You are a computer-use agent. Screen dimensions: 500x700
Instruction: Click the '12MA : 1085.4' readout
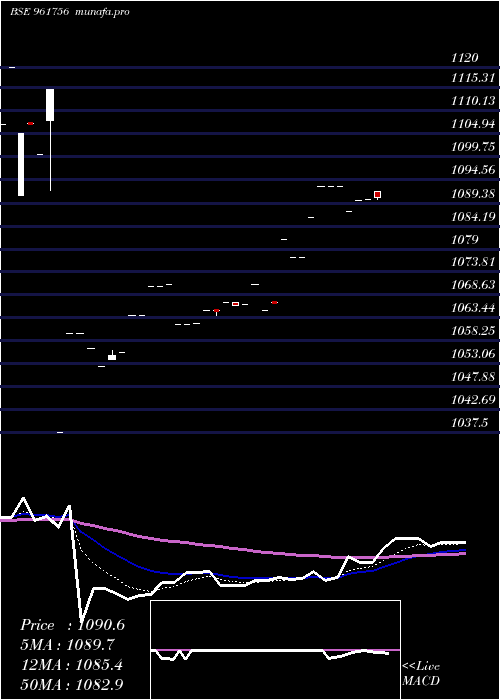click(x=72, y=665)
